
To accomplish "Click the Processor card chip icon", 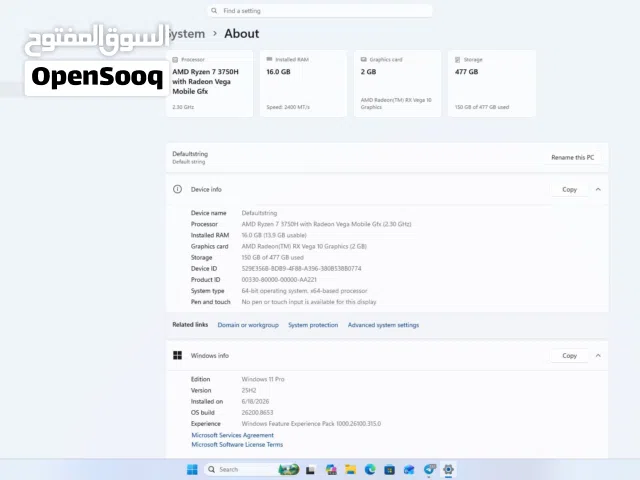I will click(x=175, y=60).
